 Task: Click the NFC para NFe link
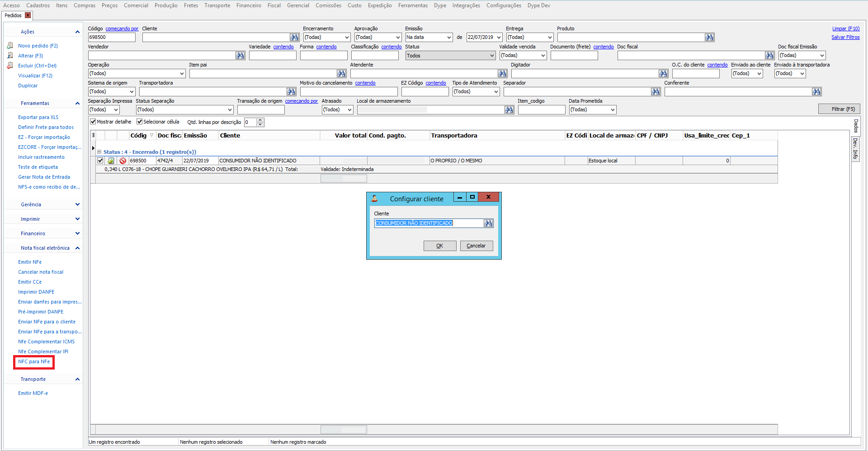34,361
